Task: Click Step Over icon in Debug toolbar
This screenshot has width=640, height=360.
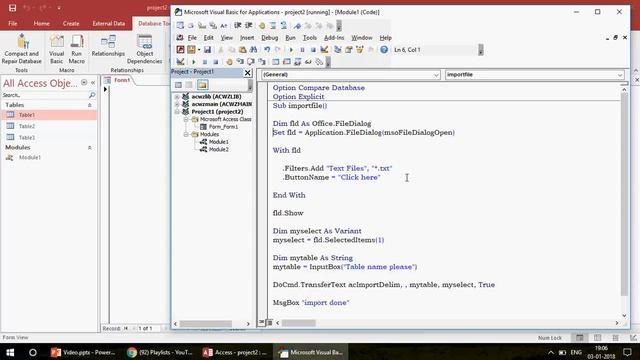Action: coord(251,62)
